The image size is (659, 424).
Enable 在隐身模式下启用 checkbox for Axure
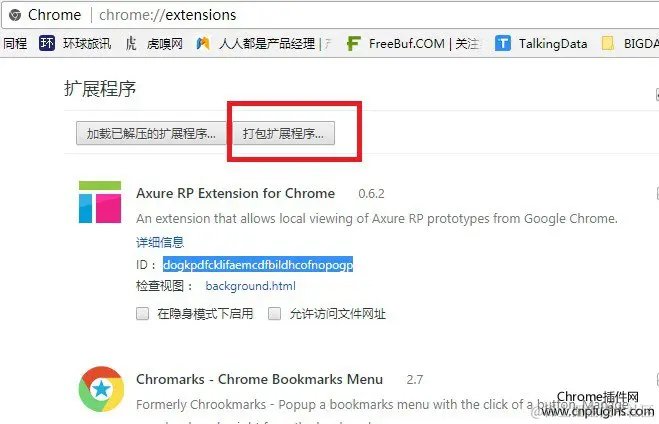[142, 313]
